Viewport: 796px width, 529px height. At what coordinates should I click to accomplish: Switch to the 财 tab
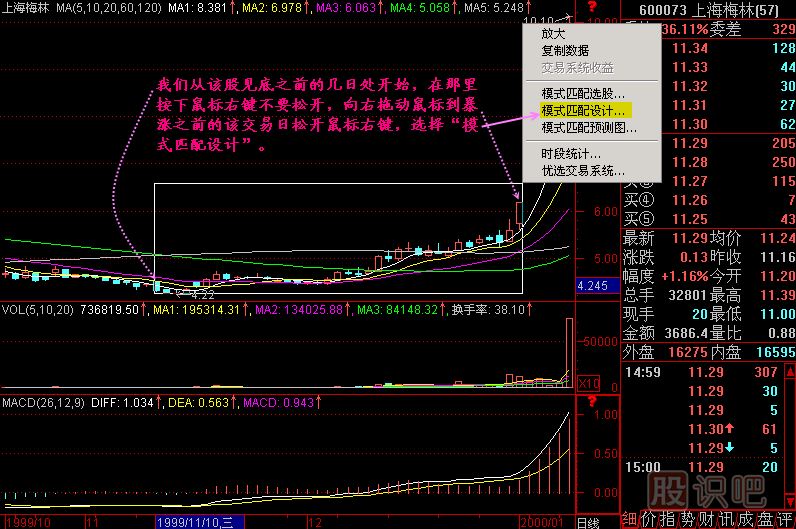707,519
